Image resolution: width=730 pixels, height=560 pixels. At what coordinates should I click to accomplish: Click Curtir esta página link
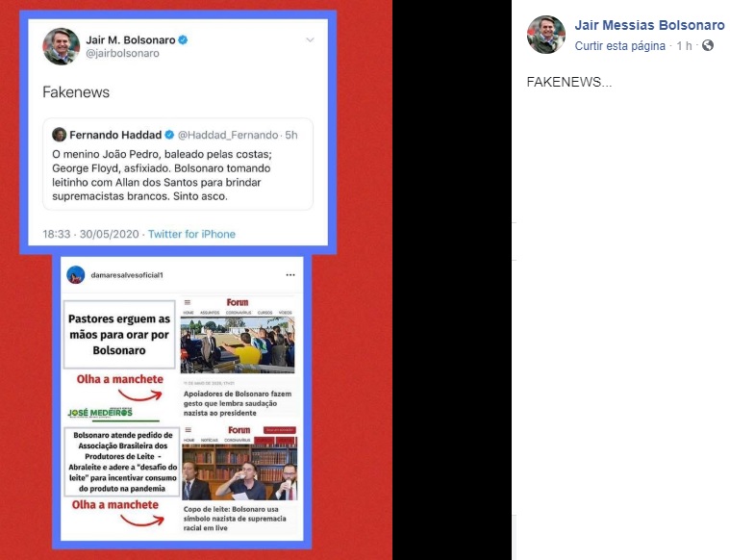619,45
